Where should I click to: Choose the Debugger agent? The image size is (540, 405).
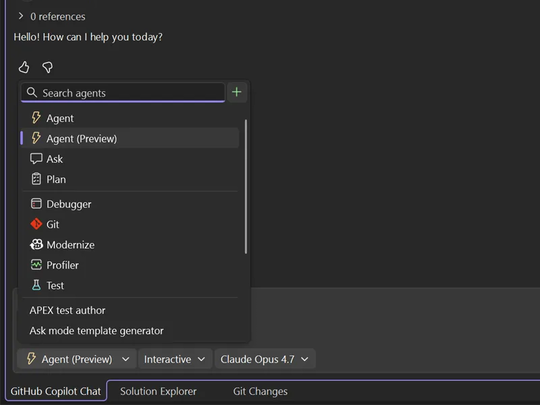(130, 204)
